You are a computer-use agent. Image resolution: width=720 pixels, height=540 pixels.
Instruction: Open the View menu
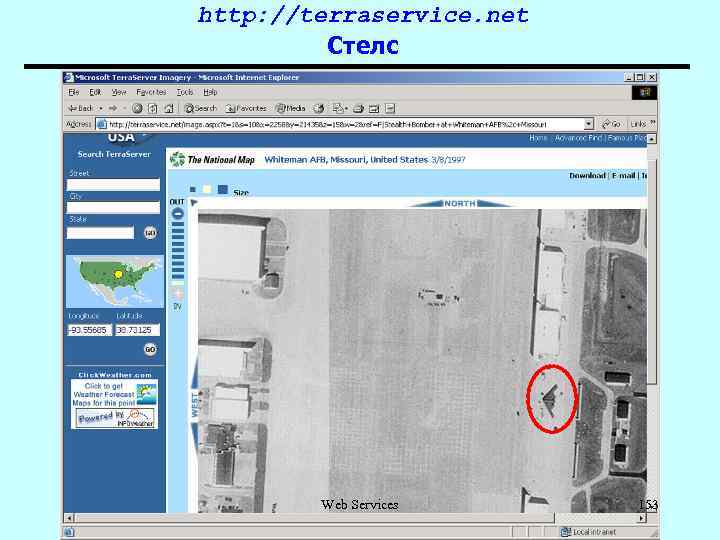[118, 92]
